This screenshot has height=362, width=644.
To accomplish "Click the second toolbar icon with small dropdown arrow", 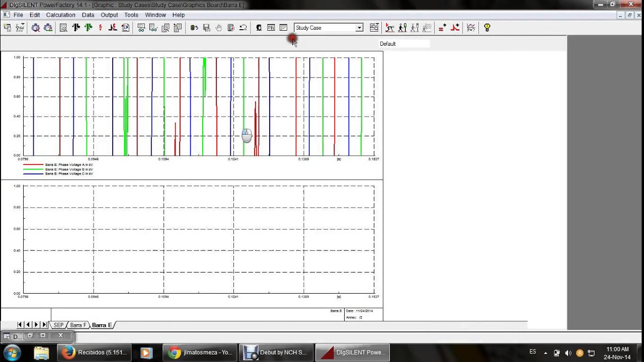I will point(20,28).
